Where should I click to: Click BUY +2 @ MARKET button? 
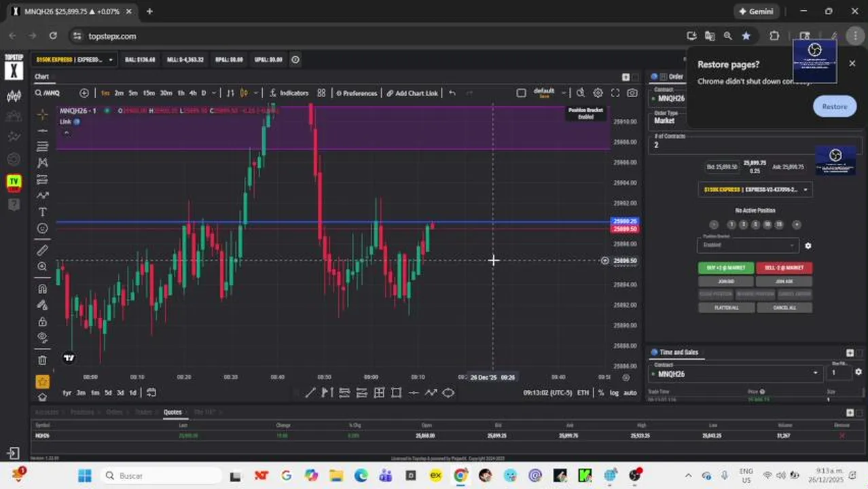pos(726,268)
